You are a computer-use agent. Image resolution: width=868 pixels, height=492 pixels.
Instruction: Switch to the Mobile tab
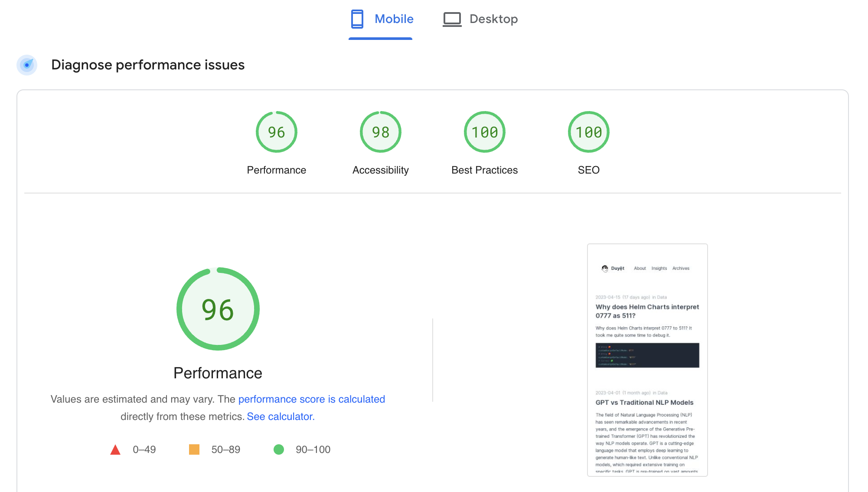(394, 19)
